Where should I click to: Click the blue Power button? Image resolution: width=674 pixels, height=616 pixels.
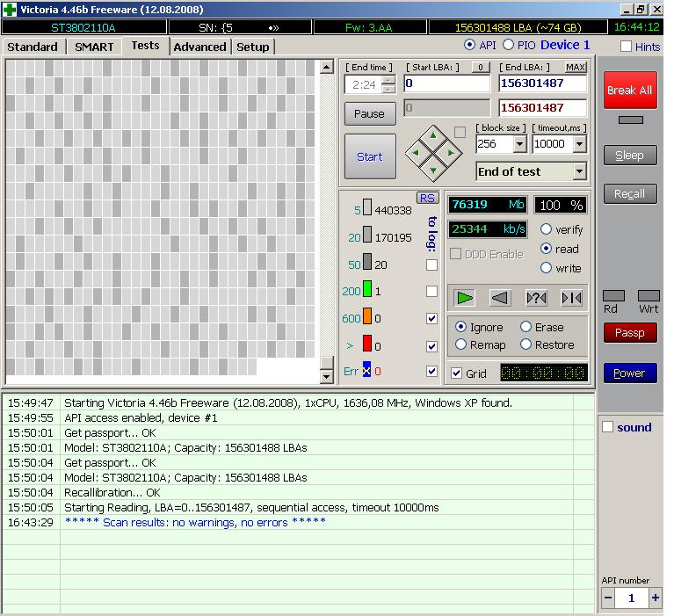pos(630,373)
